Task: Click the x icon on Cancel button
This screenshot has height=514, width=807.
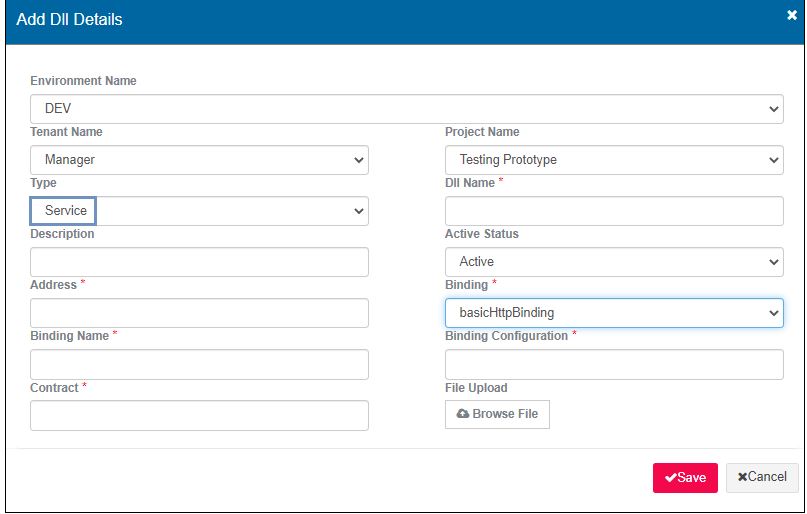Action: coord(742,477)
